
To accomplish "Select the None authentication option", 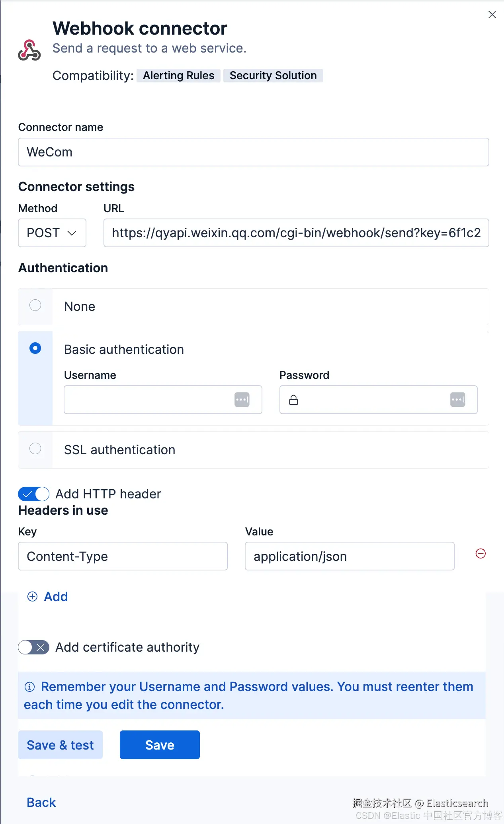I will pos(35,305).
